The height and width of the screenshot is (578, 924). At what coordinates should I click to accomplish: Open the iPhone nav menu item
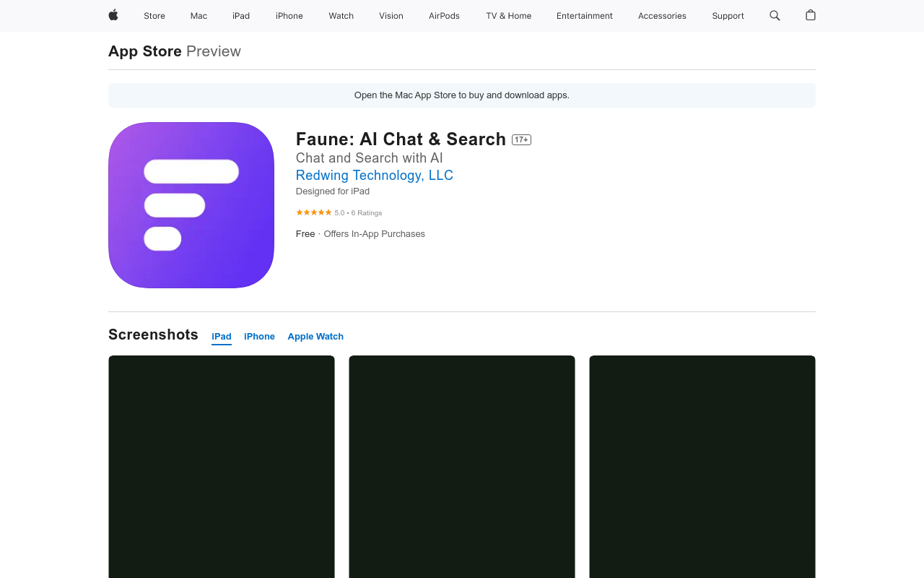click(x=289, y=16)
